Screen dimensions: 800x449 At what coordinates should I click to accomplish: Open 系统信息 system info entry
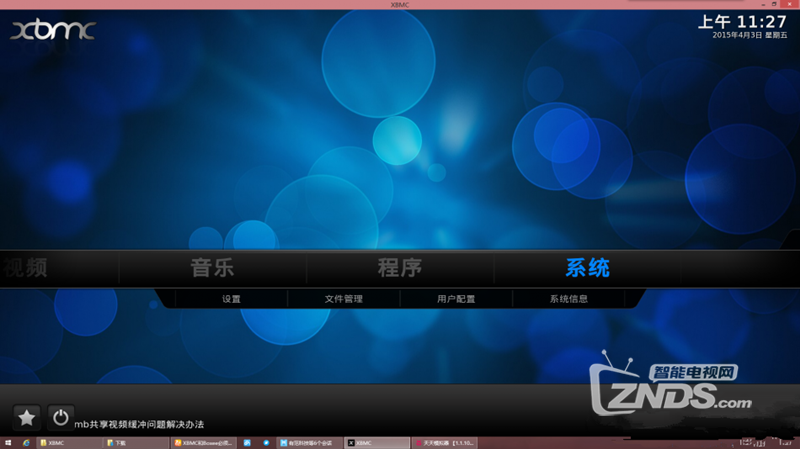coord(568,299)
